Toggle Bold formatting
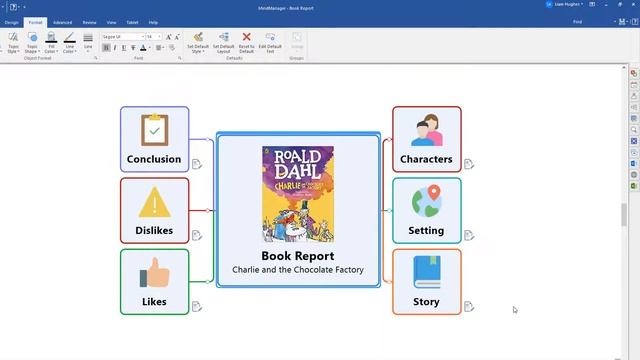Viewport: 640px width, 360px height. pos(106,48)
